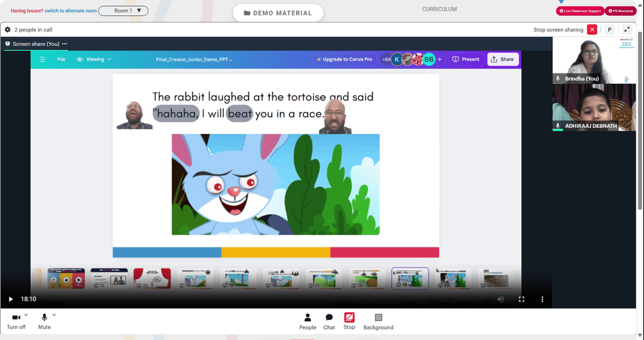Select slide thumbnail 74
This screenshot has width=644, height=340.
pyautogui.click(x=195, y=278)
